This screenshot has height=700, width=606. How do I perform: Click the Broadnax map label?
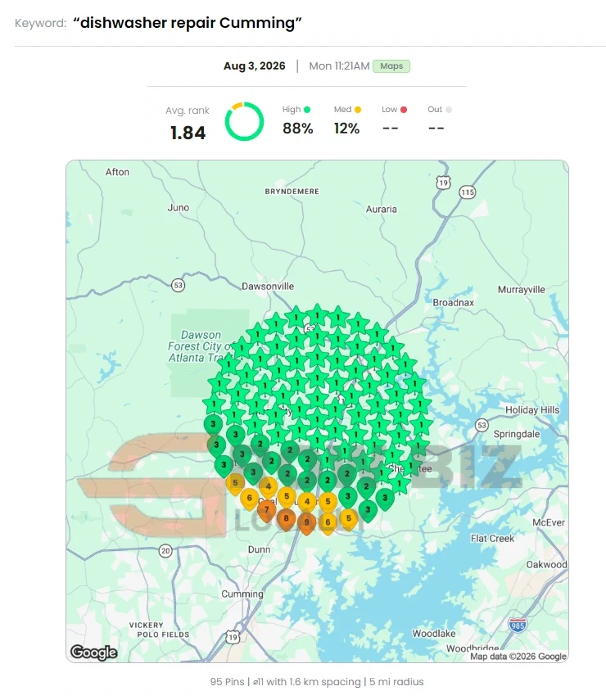[x=454, y=303]
